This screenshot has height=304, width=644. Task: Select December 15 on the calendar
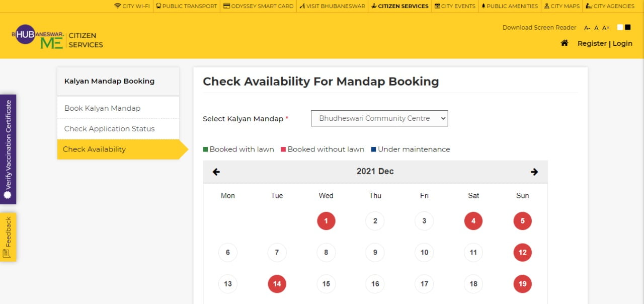(326, 284)
